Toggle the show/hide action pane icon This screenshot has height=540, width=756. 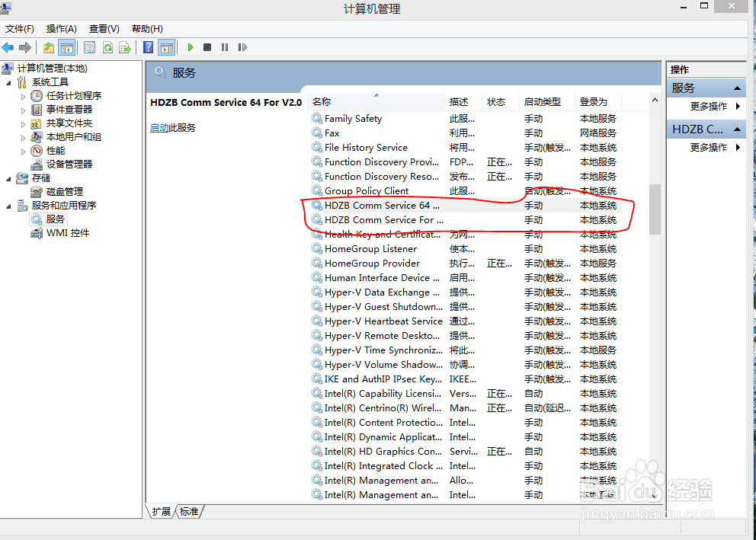(166, 47)
